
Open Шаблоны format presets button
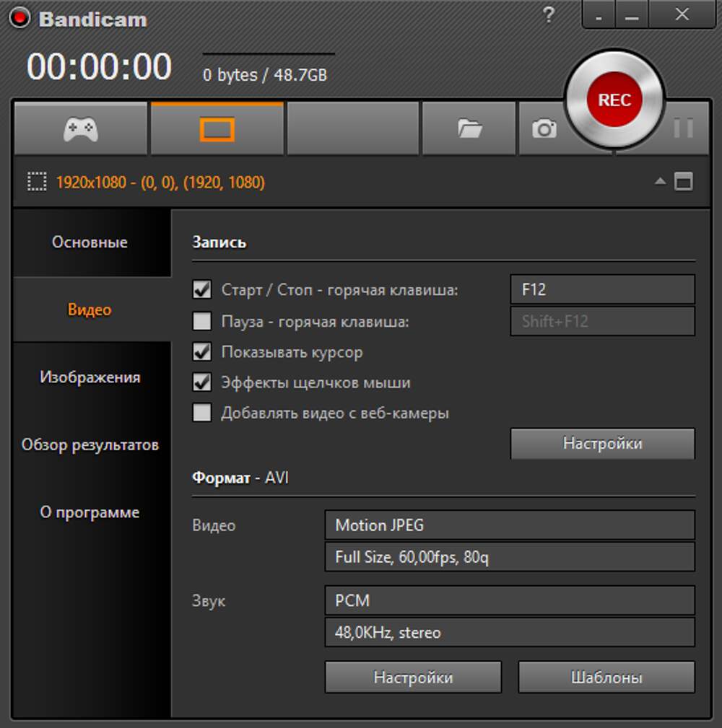[606, 677]
